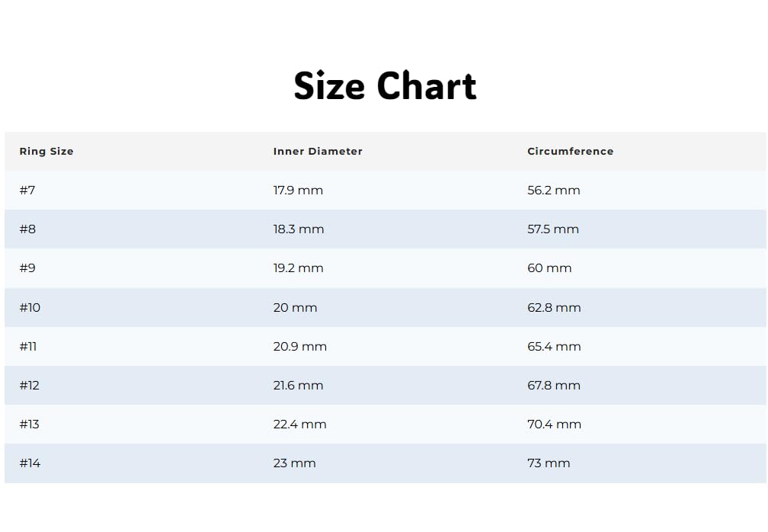Select the #12 ring size row

point(385,386)
